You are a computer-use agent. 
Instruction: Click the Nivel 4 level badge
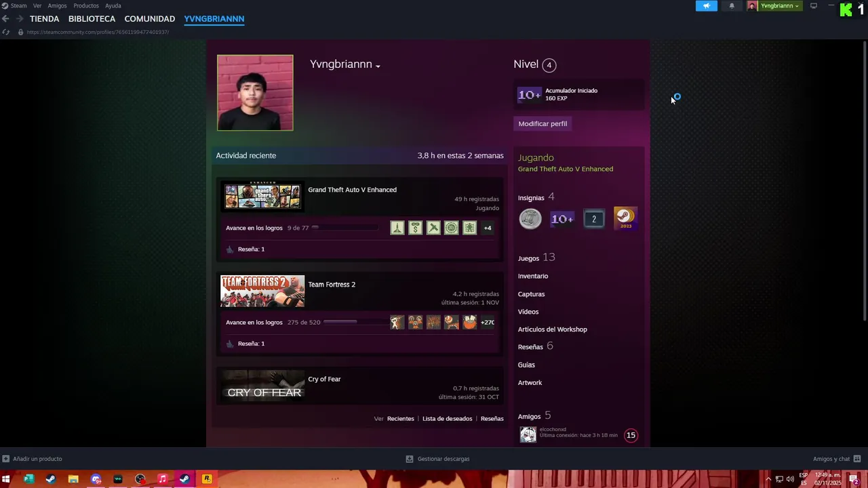[x=549, y=65]
